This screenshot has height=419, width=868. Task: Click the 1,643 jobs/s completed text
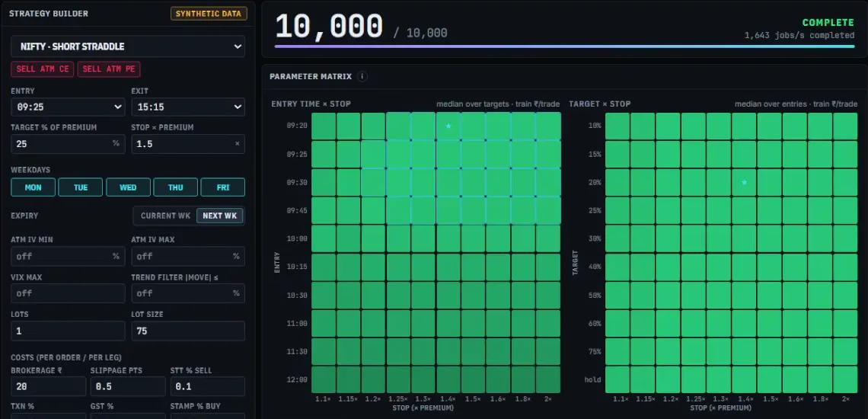(x=799, y=36)
